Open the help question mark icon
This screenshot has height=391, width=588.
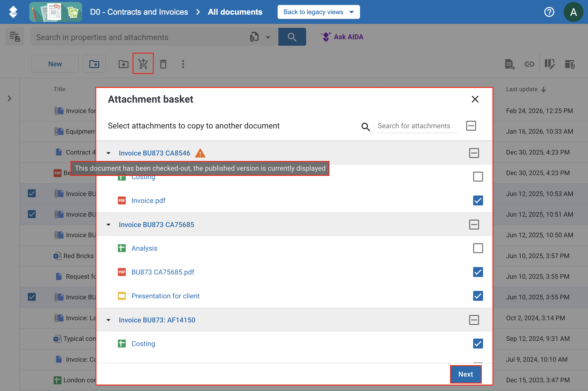549,12
